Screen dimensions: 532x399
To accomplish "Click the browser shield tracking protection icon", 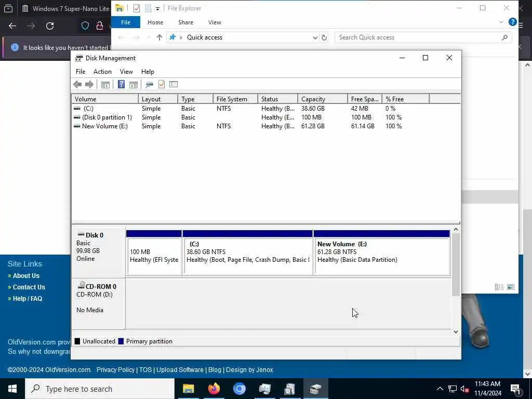I will [x=85, y=26].
